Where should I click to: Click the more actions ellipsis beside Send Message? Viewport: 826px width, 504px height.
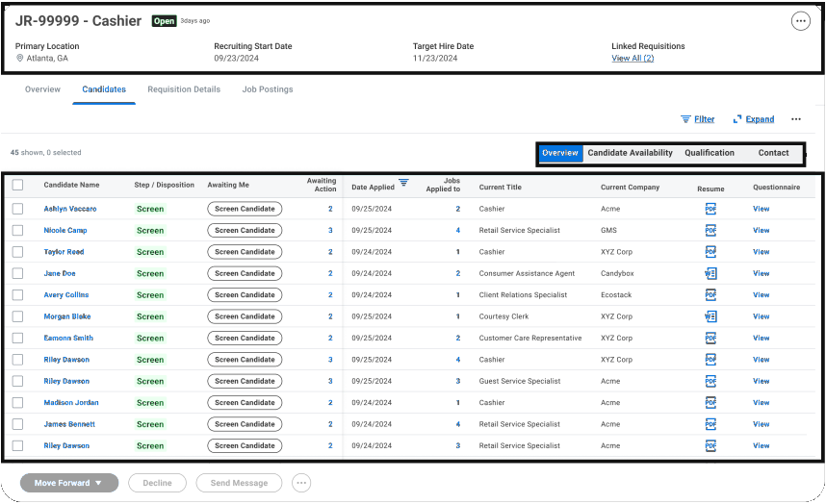(x=301, y=483)
